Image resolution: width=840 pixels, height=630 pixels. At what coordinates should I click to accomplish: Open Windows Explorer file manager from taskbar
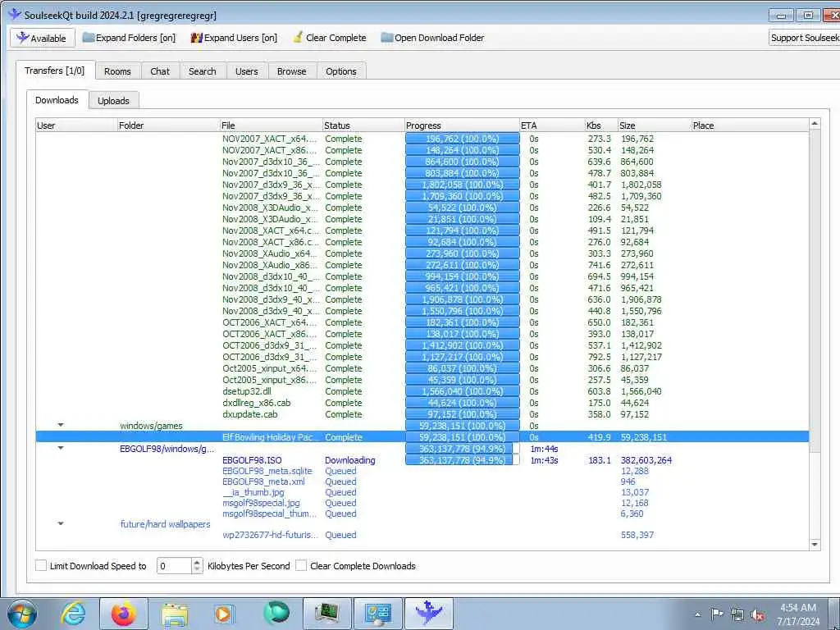(175, 614)
